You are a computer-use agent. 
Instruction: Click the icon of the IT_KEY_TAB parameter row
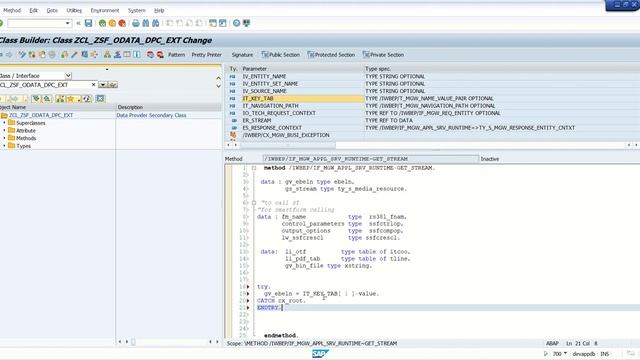(233, 98)
